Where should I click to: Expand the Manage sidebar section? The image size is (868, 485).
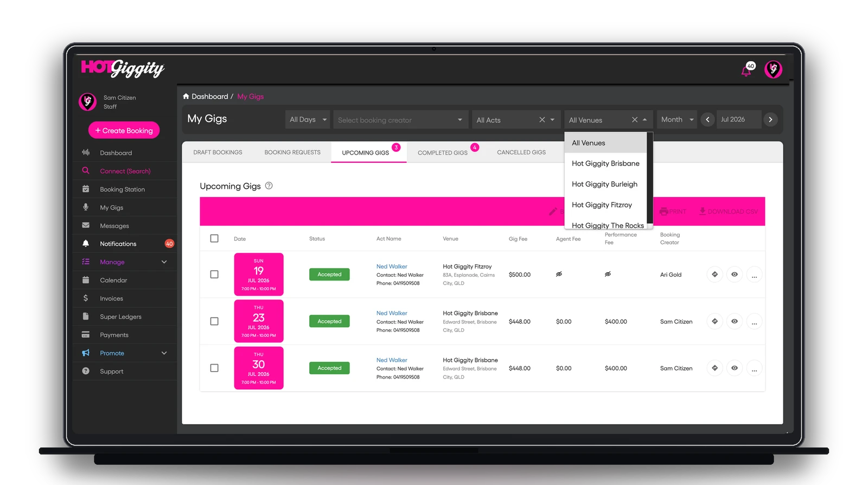pyautogui.click(x=125, y=262)
